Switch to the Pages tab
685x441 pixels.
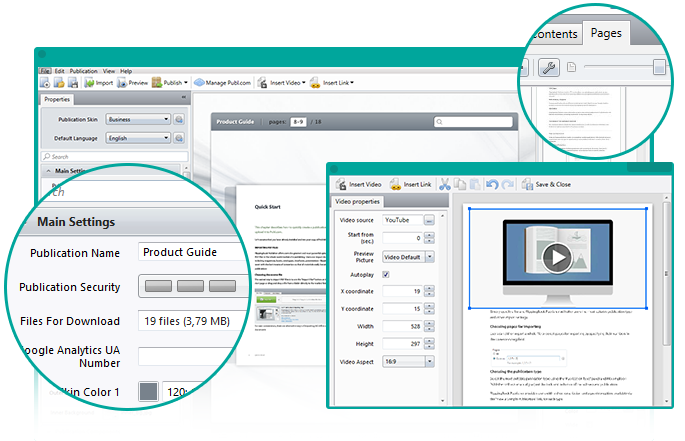pyautogui.click(x=606, y=33)
